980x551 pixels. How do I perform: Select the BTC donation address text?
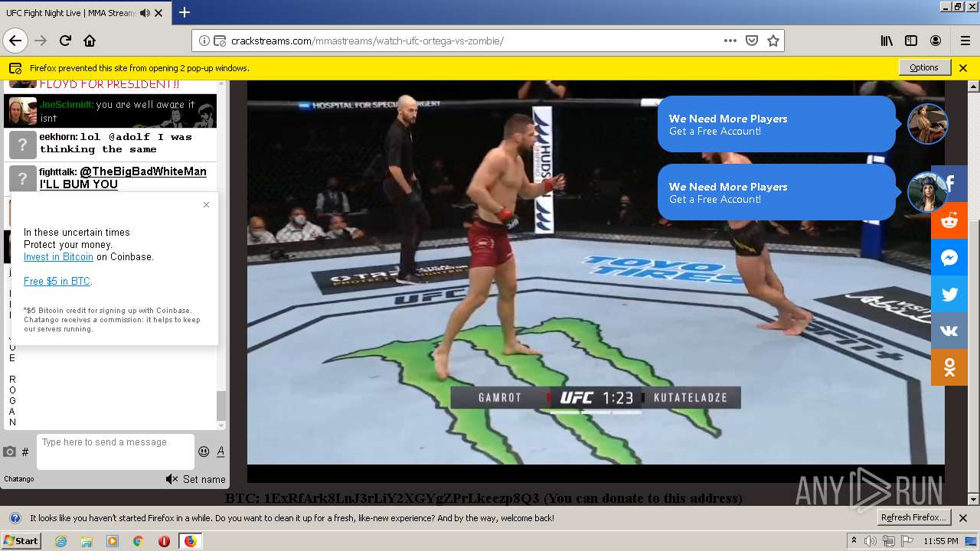click(x=402, y=498)
